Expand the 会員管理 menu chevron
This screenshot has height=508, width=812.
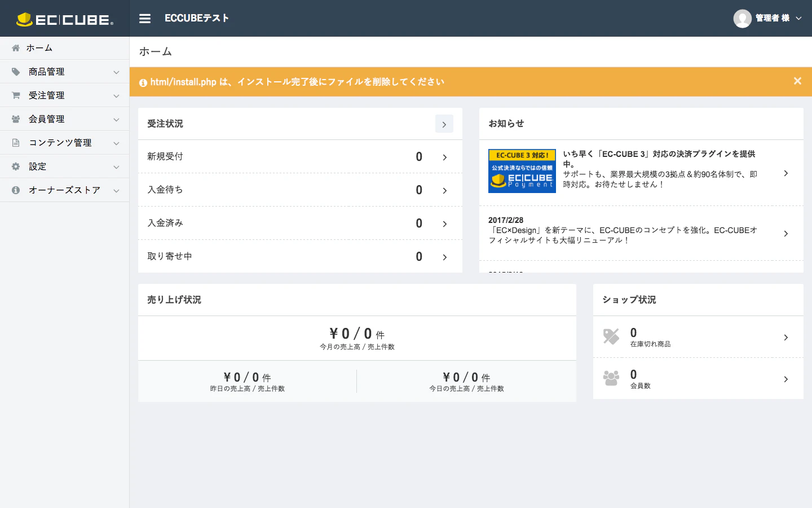(116, 120)
